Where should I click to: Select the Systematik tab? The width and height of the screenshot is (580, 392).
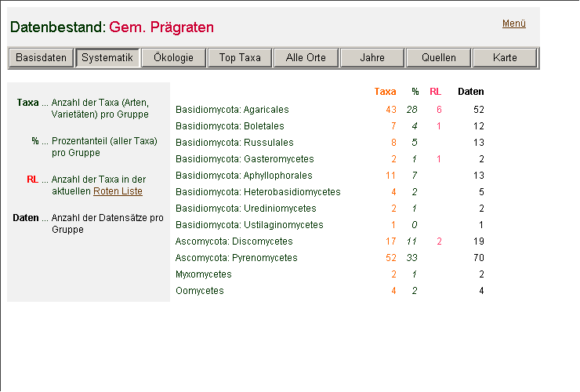pyautogui.click(x=107, y=58)
